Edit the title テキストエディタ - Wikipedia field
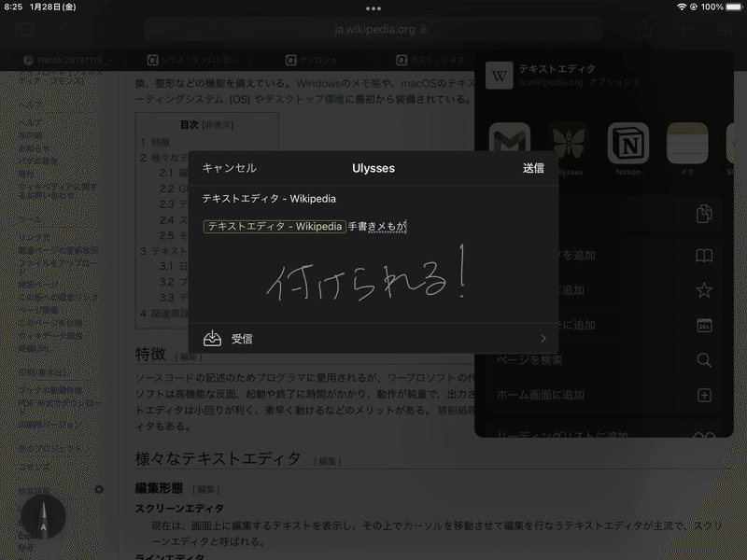 click(x=269, y=199)
